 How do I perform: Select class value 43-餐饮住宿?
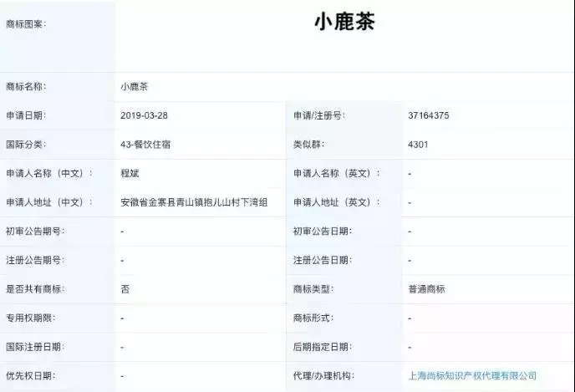(145, 145)
